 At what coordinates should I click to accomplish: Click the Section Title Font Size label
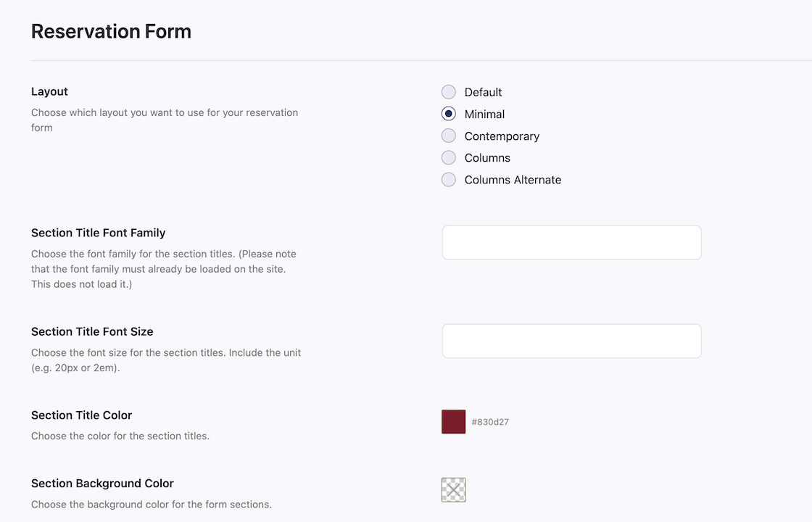pyautogui.click(x=92, y=331)
